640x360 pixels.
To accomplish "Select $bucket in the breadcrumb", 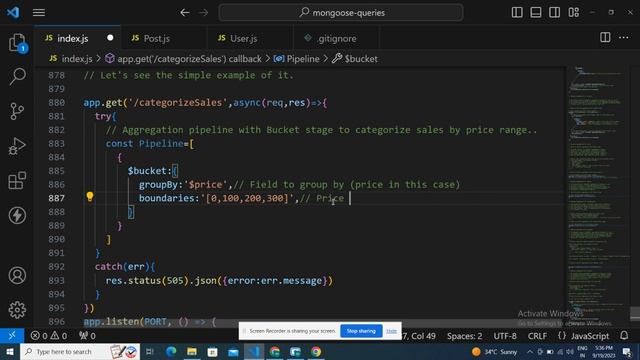I will (x=355, y=59).
